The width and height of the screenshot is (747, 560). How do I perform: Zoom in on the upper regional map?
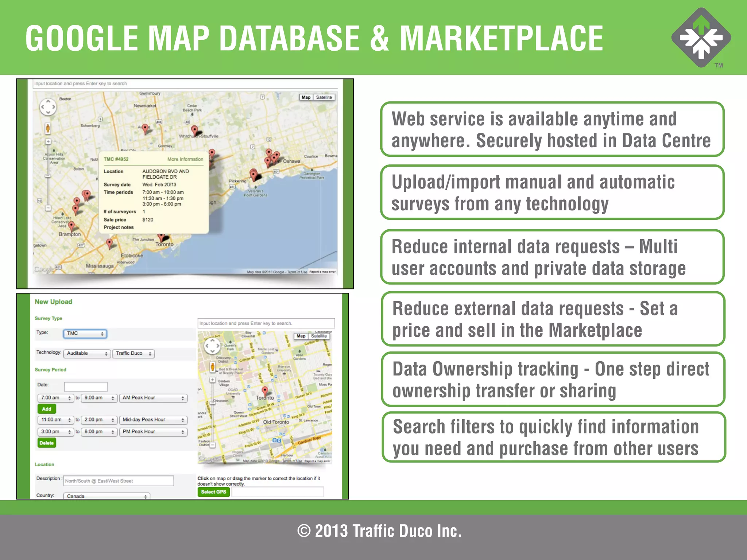pos(48,141)
